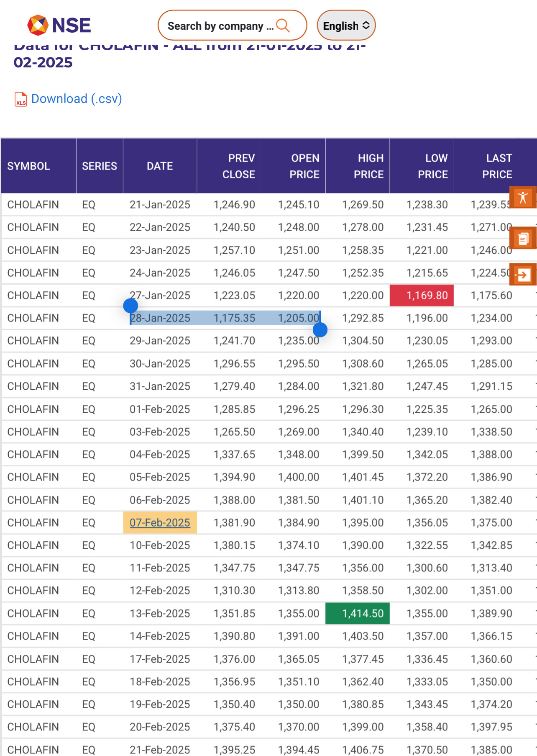This screenshot has width=537, height=756.
Task: Click the orange arrow login icon
Action: (523, 275)
